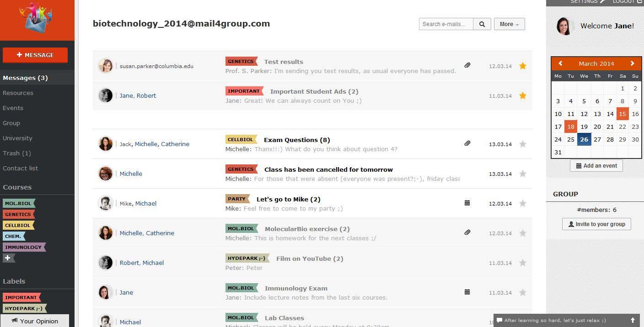
Task: Select March 18 in calendar
Action: point(571,127)
